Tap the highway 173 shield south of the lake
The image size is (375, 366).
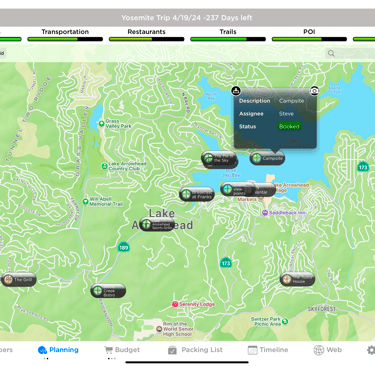click(x=226, y=263)
